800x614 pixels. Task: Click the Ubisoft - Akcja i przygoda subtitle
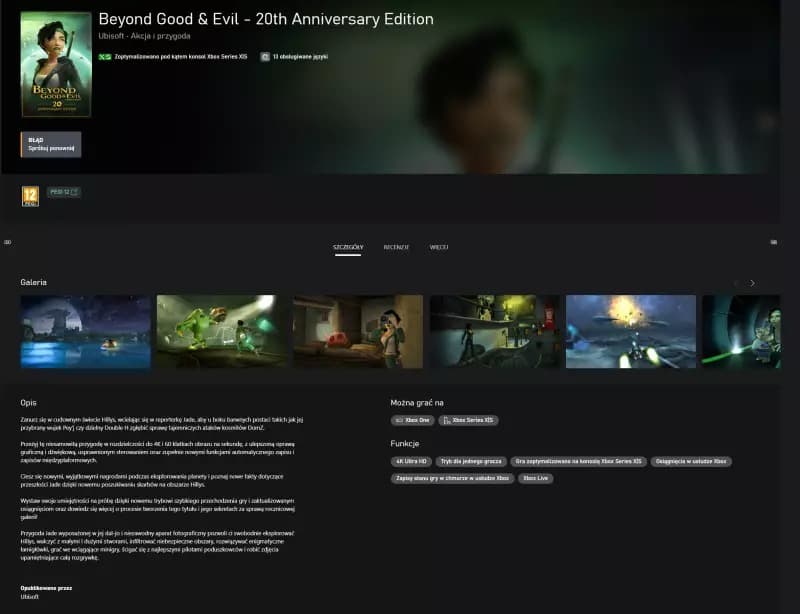click(144, 36)
